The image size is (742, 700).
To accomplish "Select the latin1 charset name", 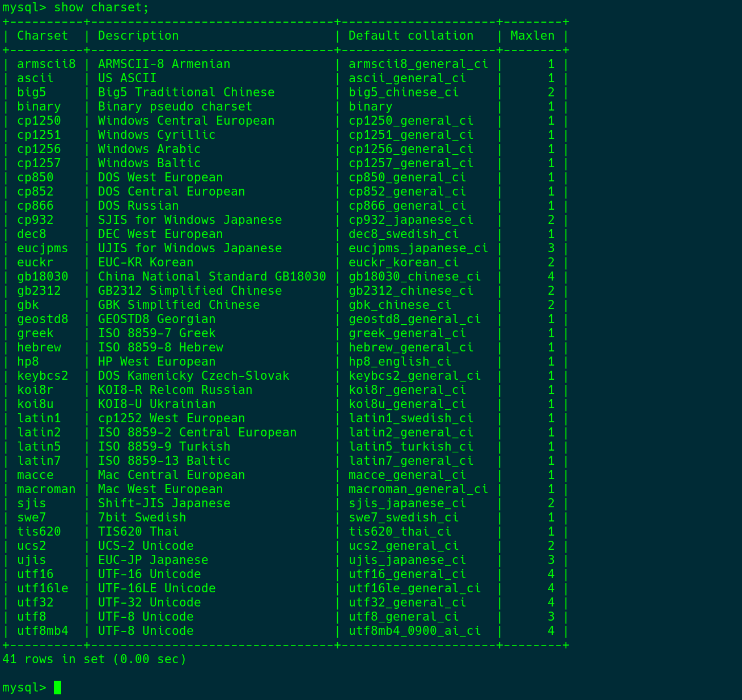I will point(39,418).
